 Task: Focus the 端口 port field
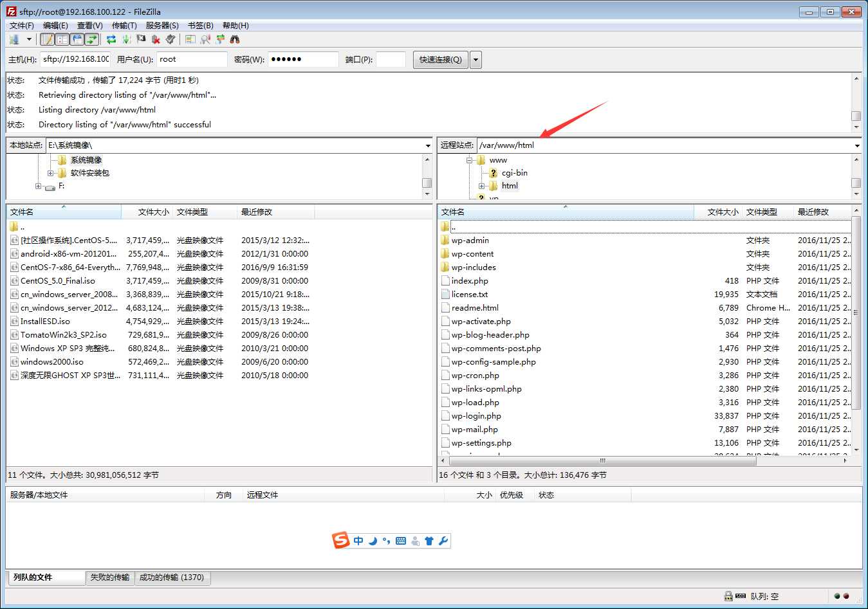391,59
